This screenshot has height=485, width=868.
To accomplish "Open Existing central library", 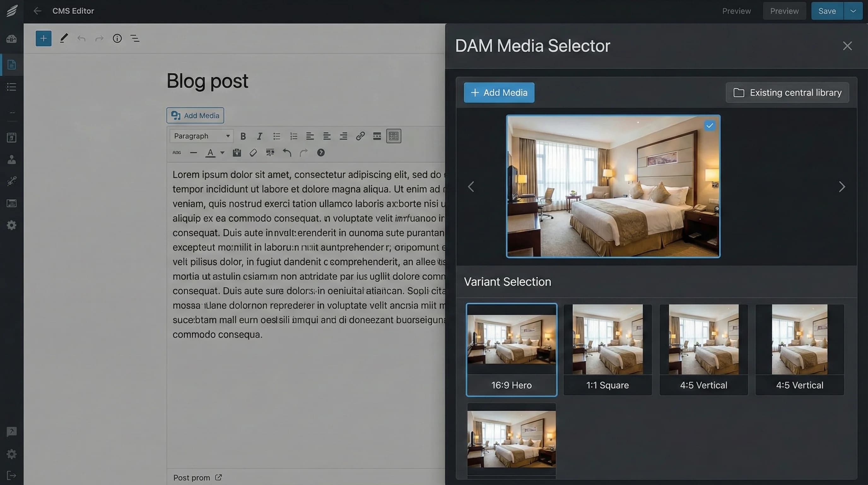I will coord(787,93).
